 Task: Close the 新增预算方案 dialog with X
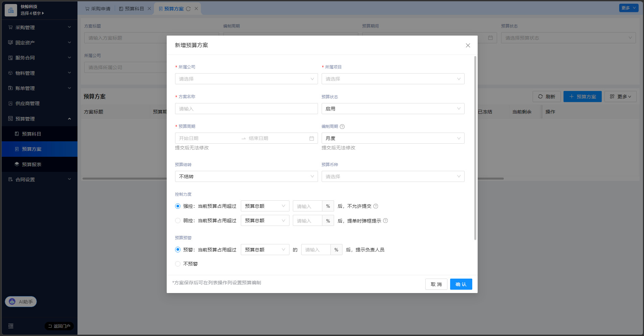click(468, 45)
